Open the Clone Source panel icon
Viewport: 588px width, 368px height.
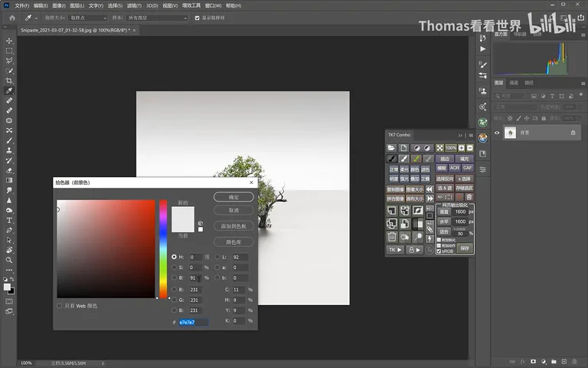coord(482,90)
